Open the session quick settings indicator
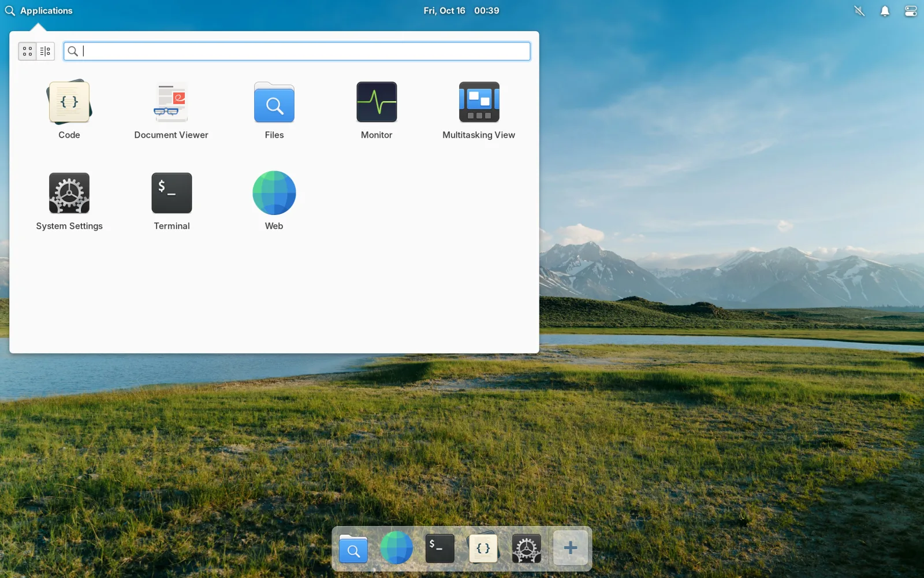924x578 pixels. [x=911, y=11]
